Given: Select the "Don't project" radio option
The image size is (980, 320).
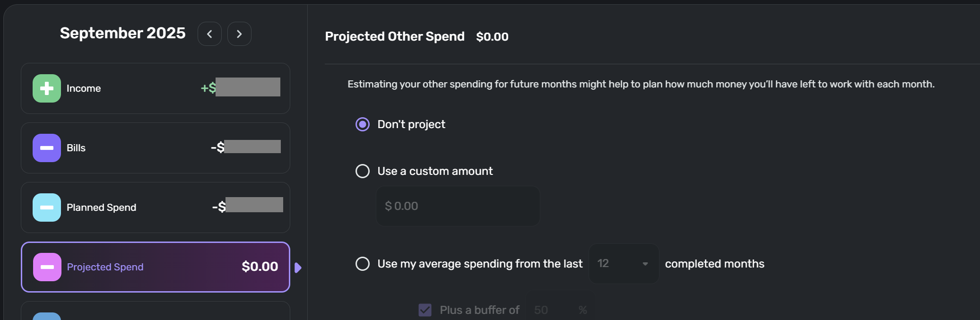Looking at the screenshot, I should tap(363, 124).
